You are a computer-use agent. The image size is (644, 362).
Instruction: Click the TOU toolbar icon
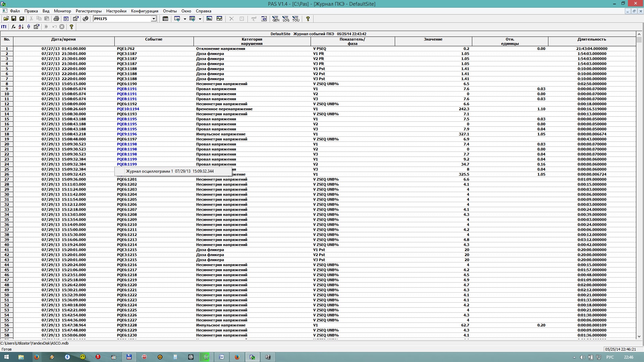coord(296,19)
